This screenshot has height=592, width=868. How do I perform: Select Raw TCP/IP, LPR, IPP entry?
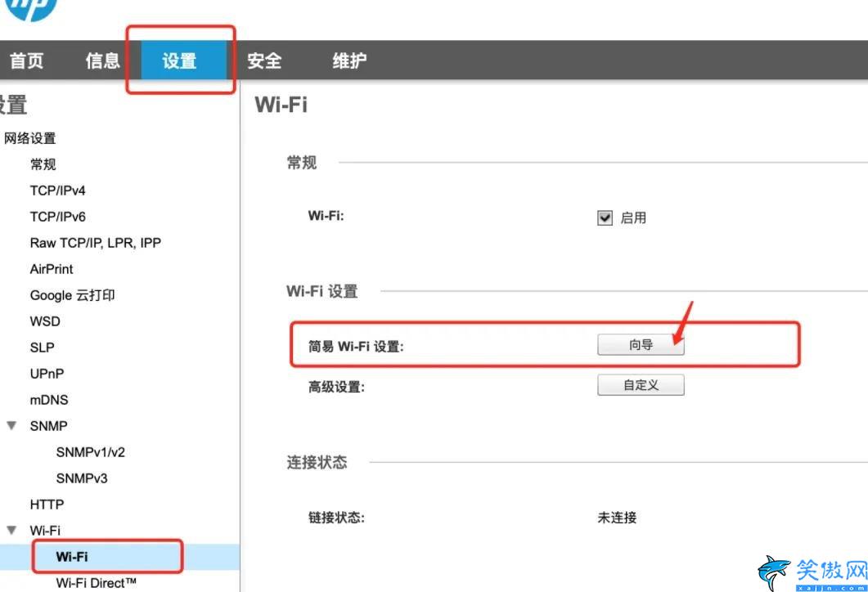(x=95, y=243)
